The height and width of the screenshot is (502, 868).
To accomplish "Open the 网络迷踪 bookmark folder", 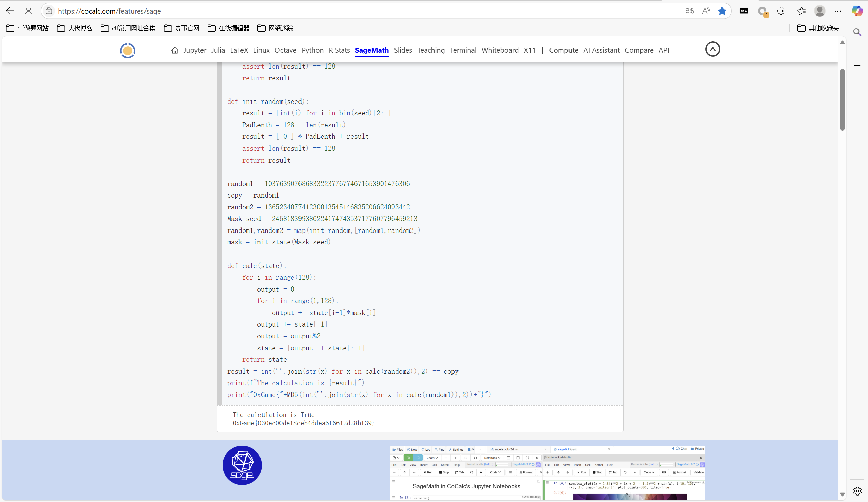I will pyautogui.click(x=275, y=28).
